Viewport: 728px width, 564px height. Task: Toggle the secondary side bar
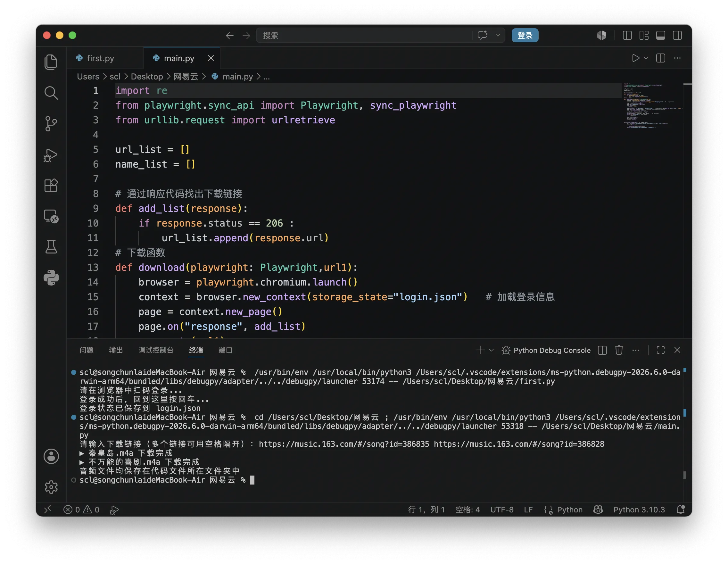677,35
